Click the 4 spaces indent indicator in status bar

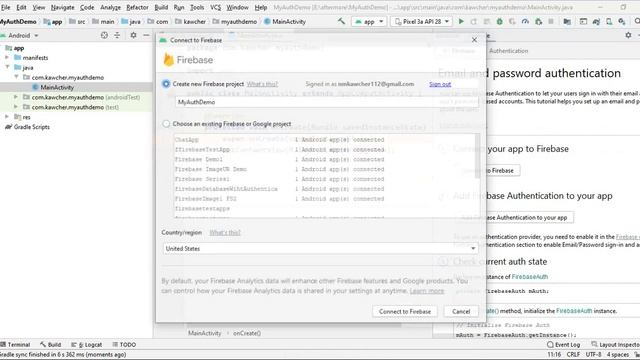618,354
